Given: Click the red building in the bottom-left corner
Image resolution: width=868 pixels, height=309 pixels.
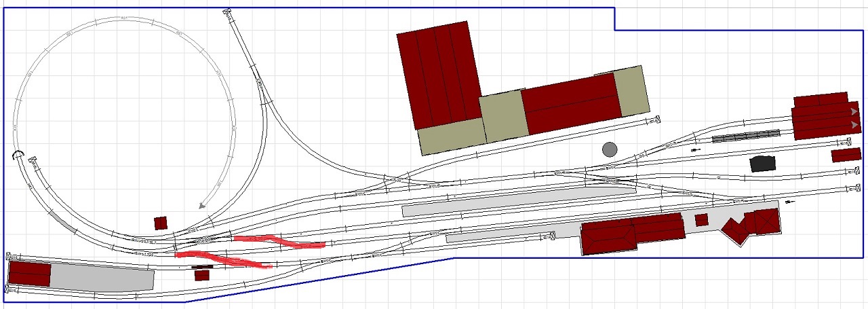Looking at the screenshot, I should pyautogui.click(x=29, y=274).
